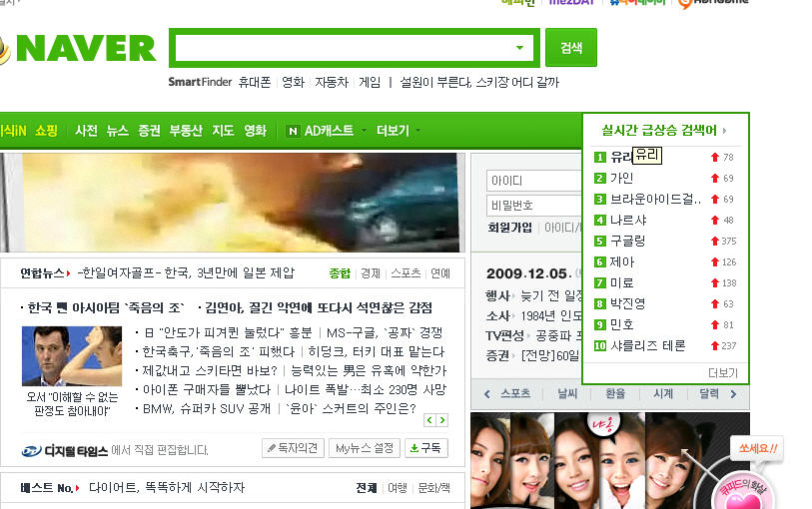812x509 pixels.
Task: Open headline 김연아, 질긴 악연에 또다시
Action: tap(319, 308)
